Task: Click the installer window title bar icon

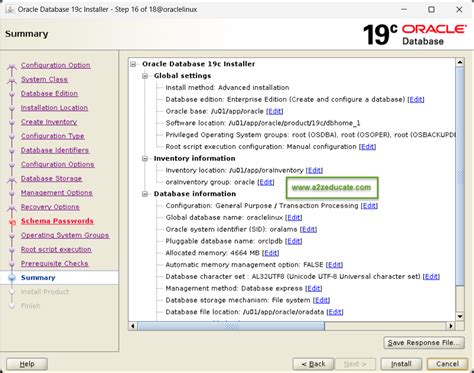Action: click(10, 9)
